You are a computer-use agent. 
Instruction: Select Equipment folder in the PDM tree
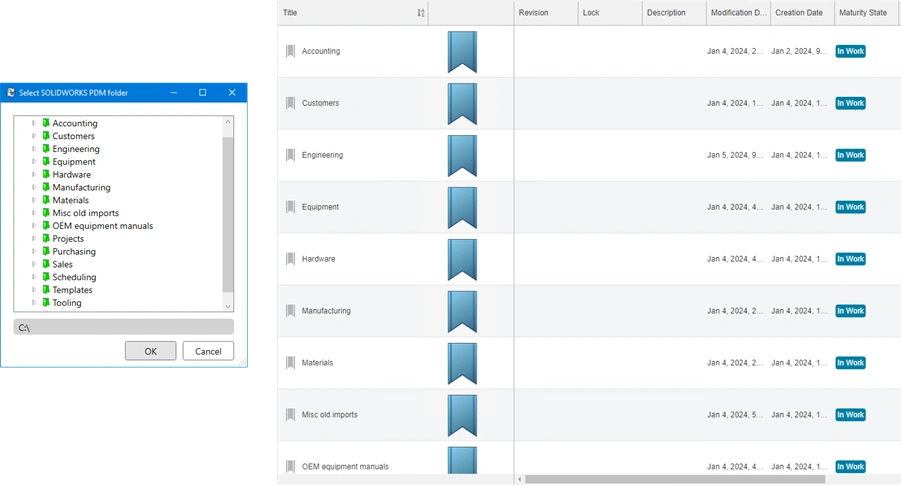(74, 161)
